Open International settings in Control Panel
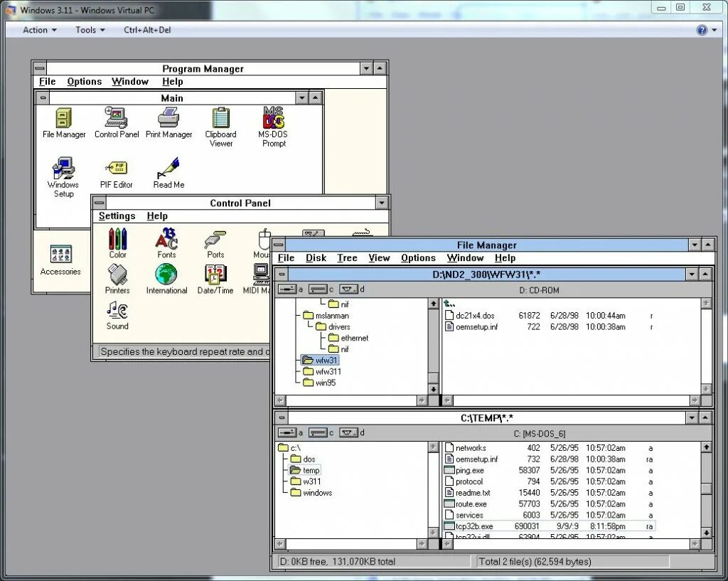 tap(166, 279)
